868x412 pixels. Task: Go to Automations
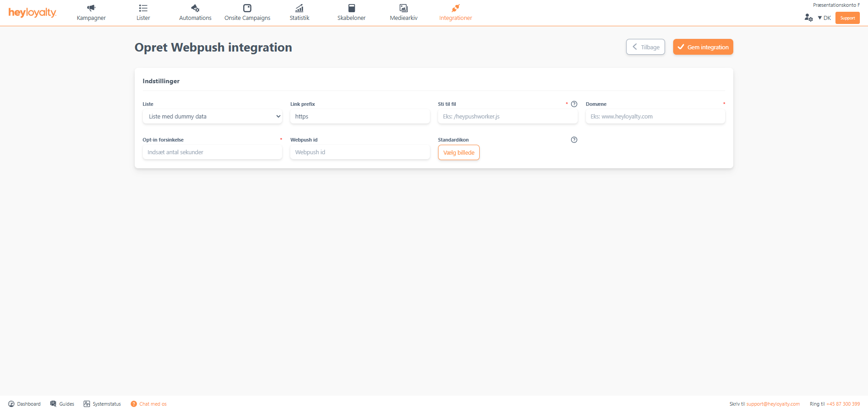pos(195,13)
